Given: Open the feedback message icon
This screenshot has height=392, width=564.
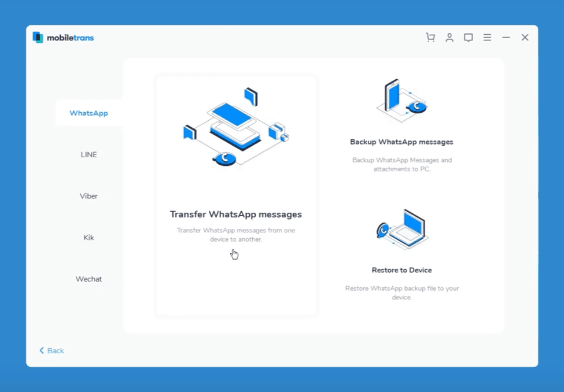Looking at the screenshot, I should (469, 38).
